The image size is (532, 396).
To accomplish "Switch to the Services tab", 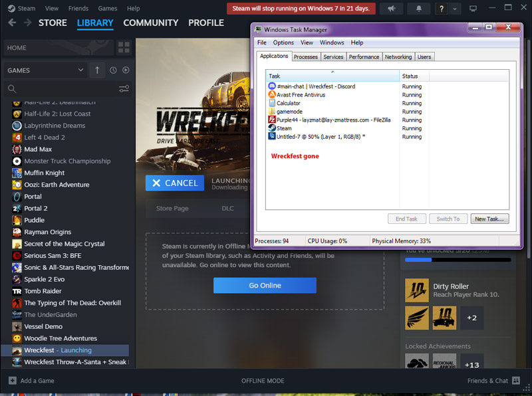I will 333,56.
